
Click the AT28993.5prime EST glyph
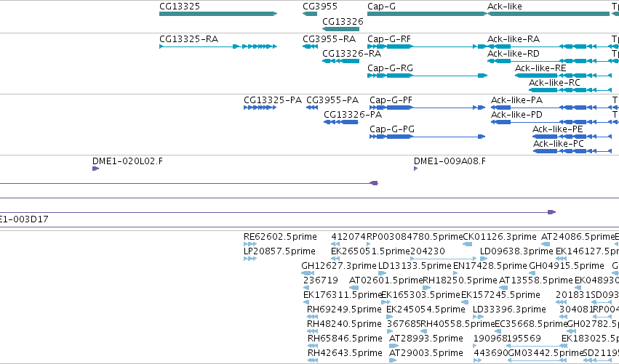(394, 346)
